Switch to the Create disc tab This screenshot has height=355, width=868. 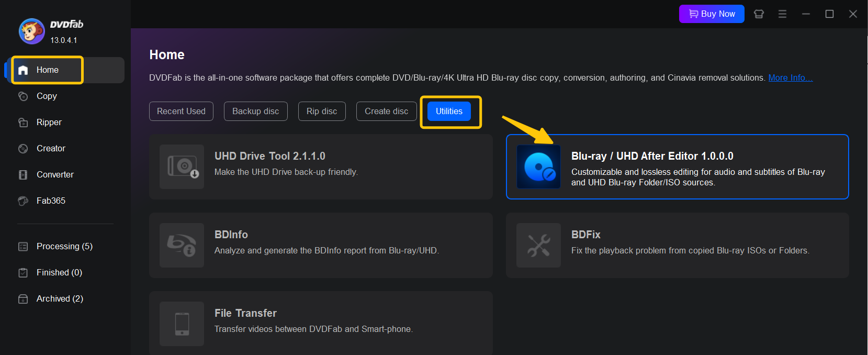pos(387,111)
